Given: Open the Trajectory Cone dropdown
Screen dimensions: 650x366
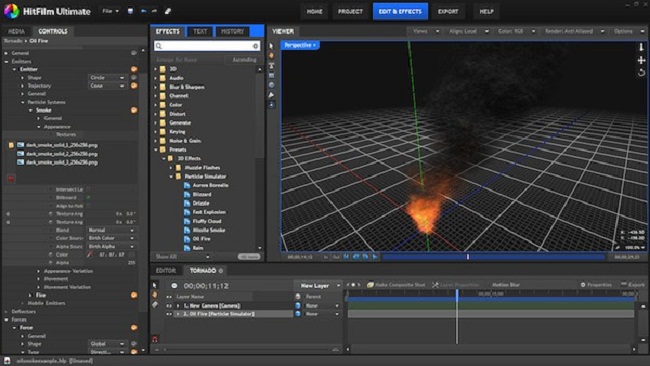Looking at the screenshot, I should pos(107,86).
